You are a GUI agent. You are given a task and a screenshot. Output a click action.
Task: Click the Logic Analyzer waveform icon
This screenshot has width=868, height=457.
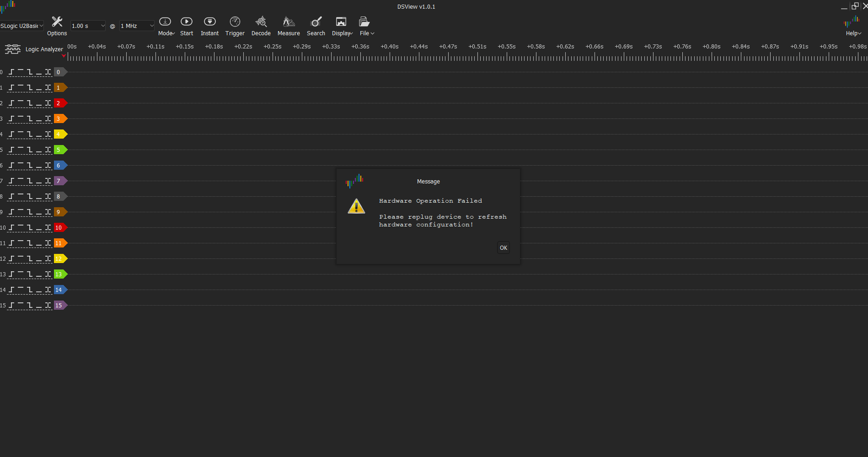pos(12,48)
